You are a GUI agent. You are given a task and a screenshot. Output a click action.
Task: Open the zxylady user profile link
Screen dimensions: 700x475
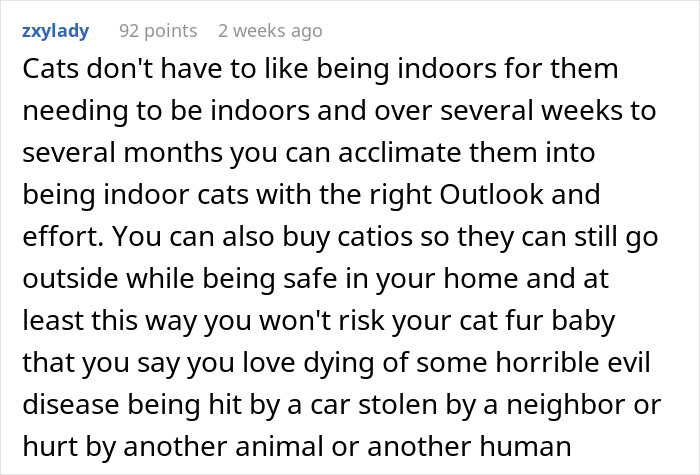[55, 30]
